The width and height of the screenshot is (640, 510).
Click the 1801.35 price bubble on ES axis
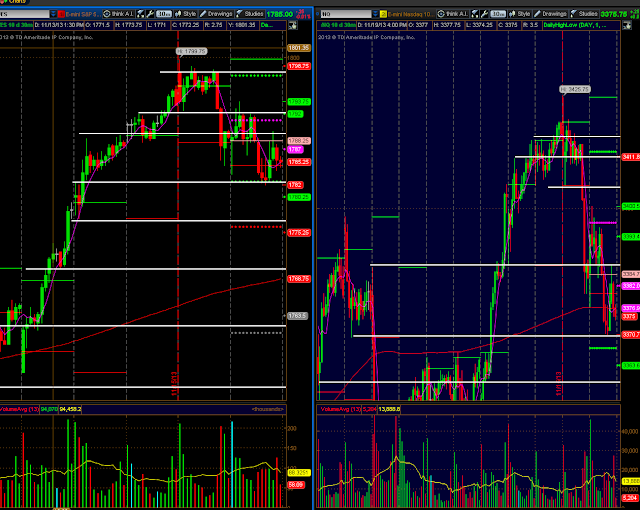(x=299, y=48)
